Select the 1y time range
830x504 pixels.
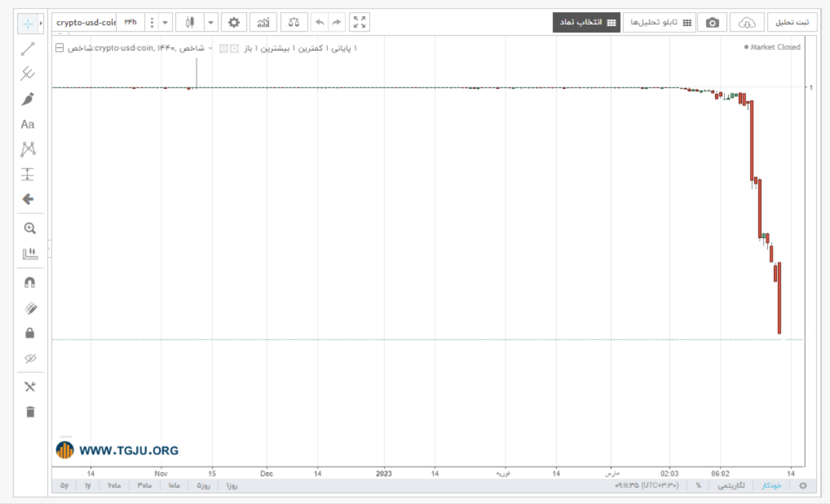tap(88, 485)
